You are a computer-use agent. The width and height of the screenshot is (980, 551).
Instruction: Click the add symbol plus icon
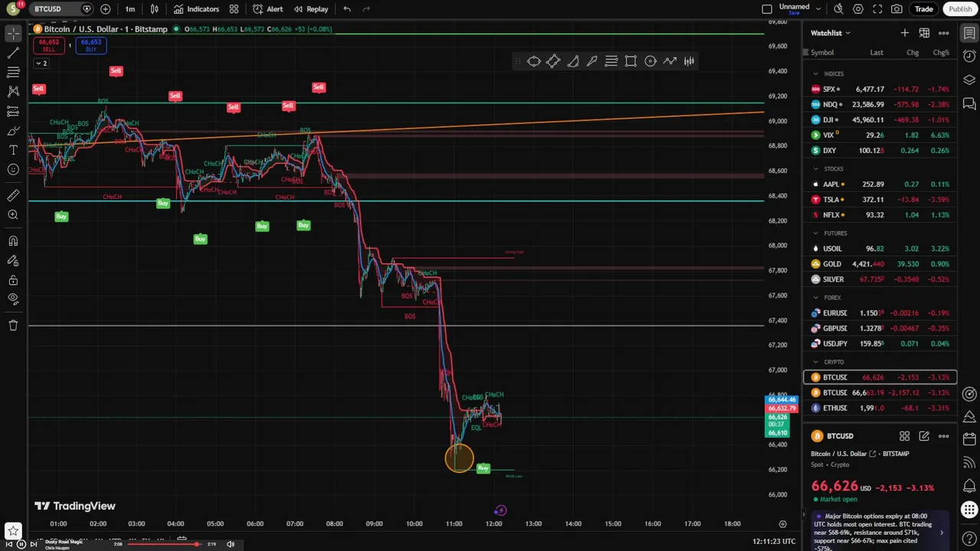click(105, 9)
